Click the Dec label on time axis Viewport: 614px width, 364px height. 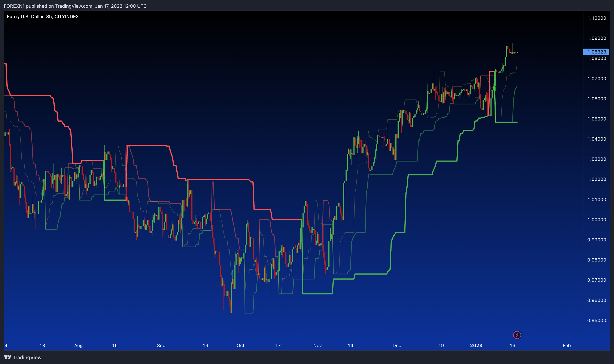tap(396, 345)
